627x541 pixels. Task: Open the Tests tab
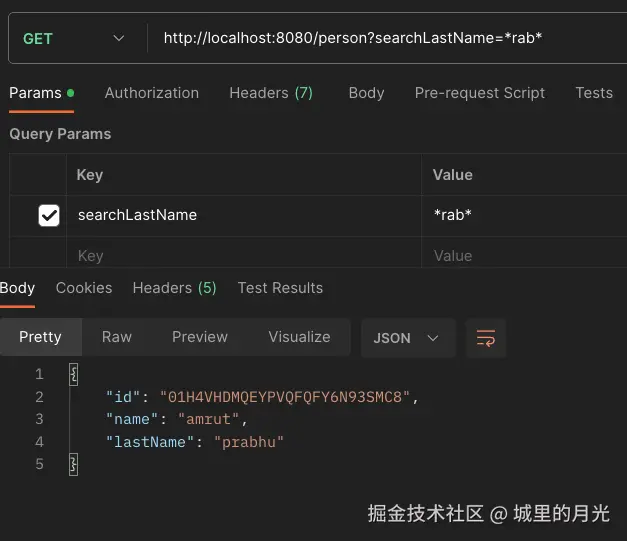click(x=594, y=93)
